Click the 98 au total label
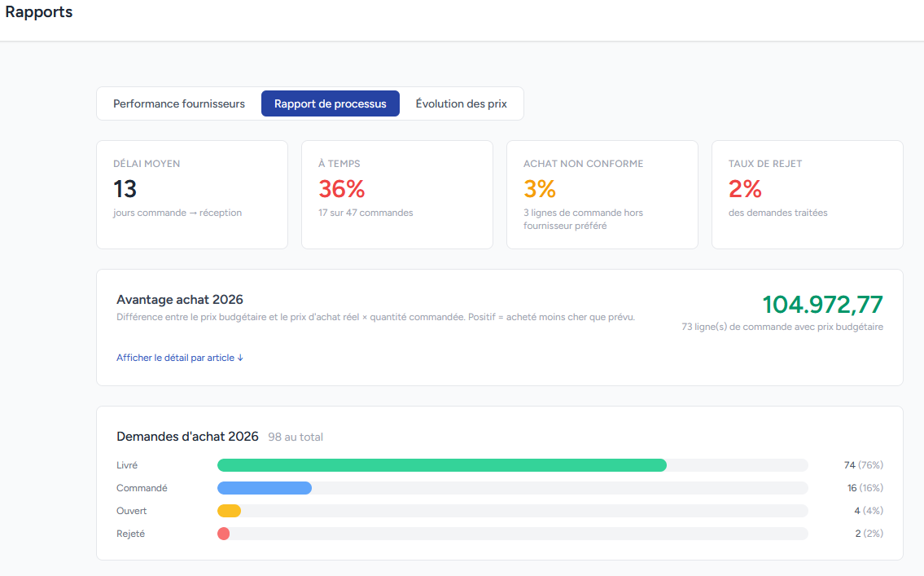Image resolution: width=924 pixels, height=576 pixels. point(296,437)
